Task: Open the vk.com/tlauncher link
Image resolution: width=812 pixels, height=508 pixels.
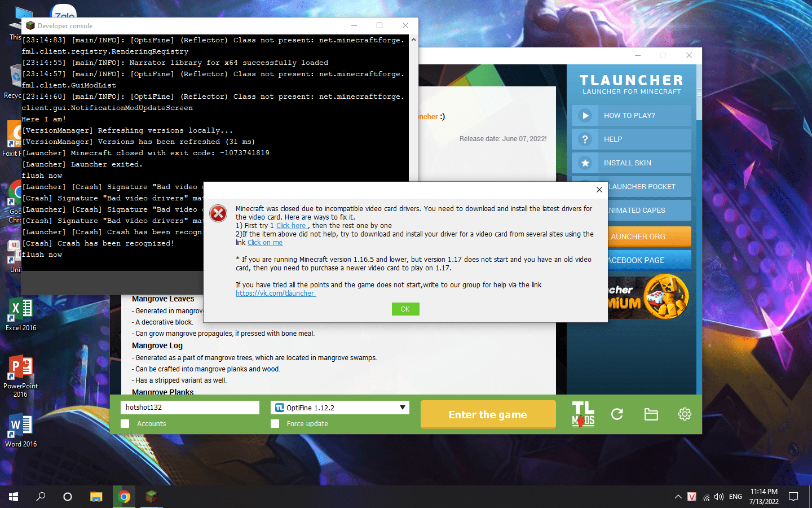Action: (275, 294)
